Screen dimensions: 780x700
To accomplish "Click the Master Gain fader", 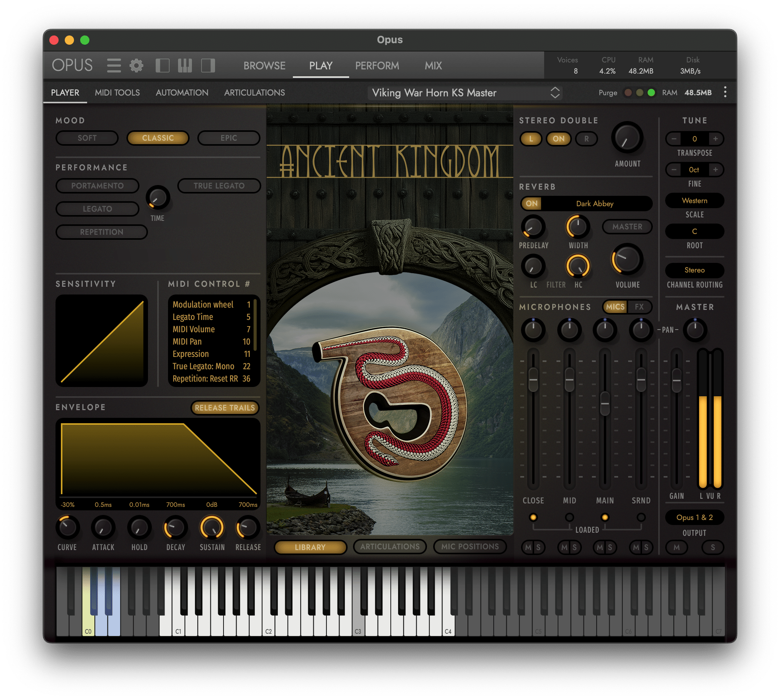I will click(x=676, y=380).
